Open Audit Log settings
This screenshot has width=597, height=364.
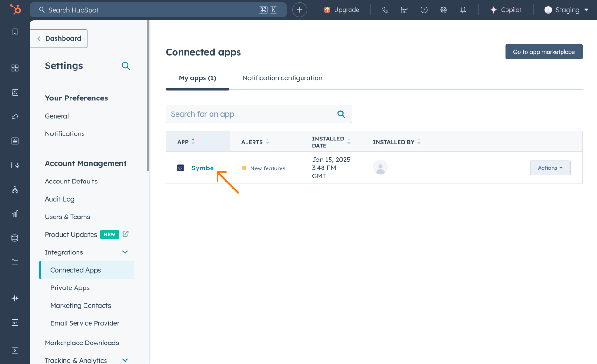pos(60,199)
